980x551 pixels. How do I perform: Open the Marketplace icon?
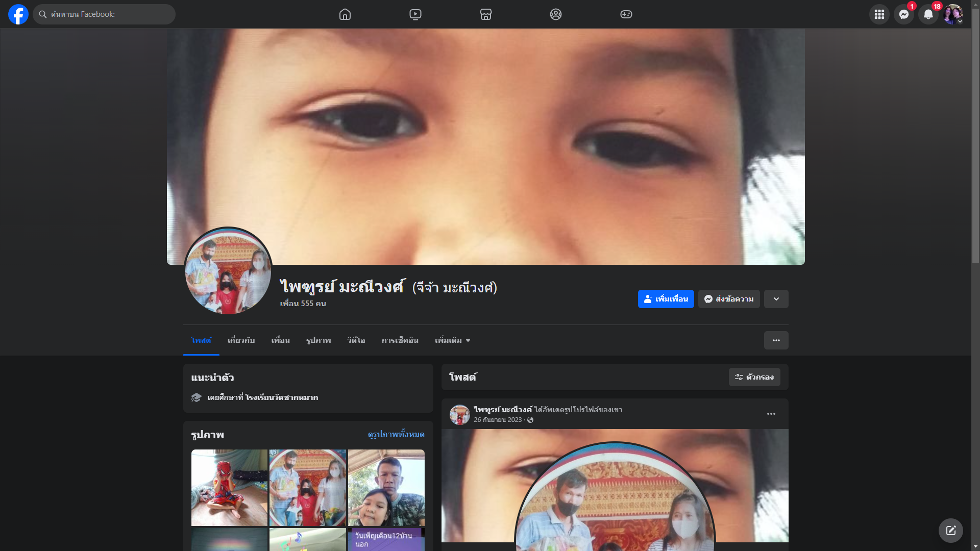click(486, 14)
